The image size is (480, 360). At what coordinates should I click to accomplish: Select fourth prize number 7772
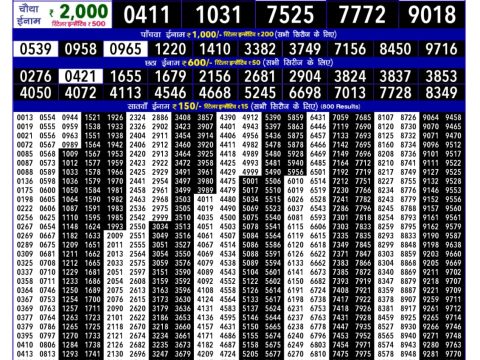(362, 15)
